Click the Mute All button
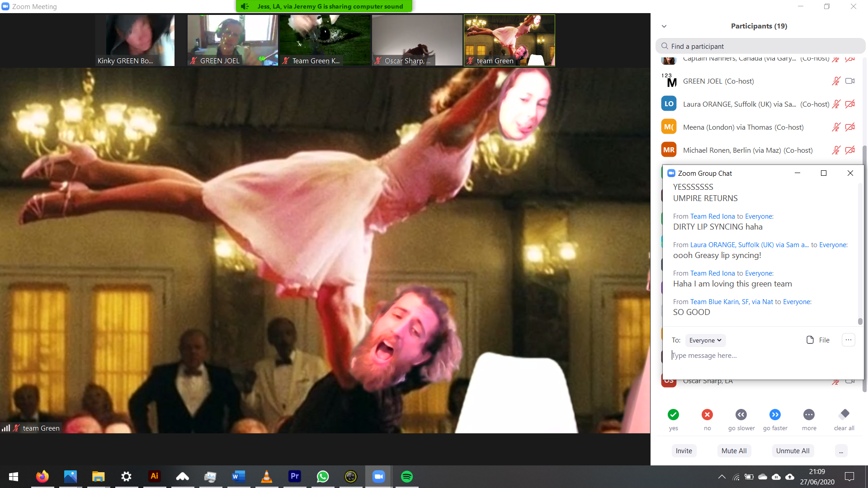 [x=734, y=451]
